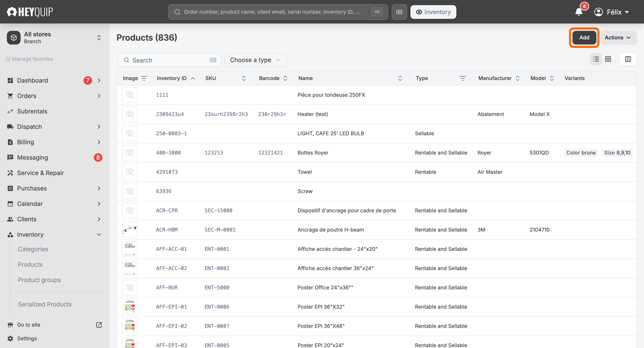
Task: Toggle Inventory ID sort direction arrow
Action: pyautogui.click(x=193, y=78)
